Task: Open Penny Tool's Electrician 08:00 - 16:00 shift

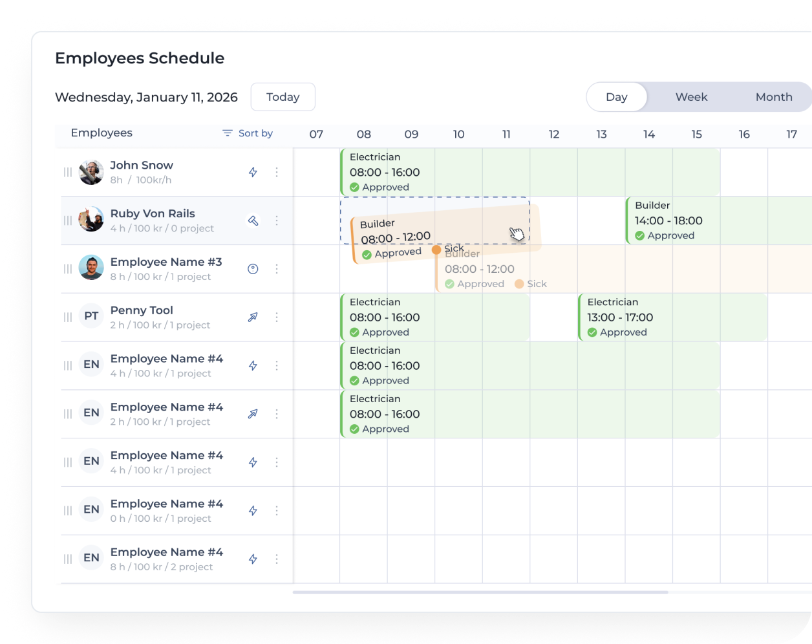Action: click(435, 317)
